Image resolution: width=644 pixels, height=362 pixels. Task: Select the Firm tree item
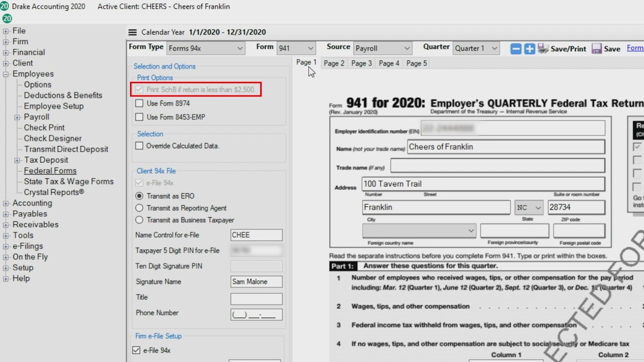tap(20, 42)
